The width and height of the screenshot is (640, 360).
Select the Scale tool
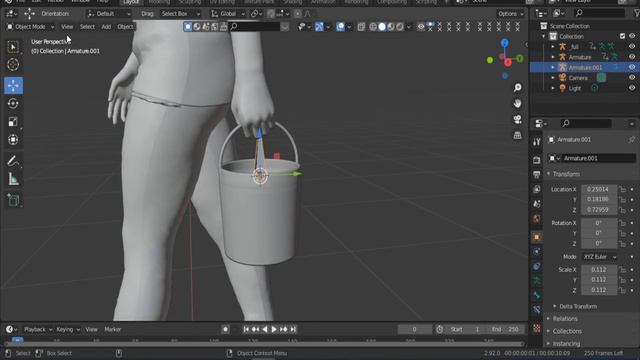click(13, 122)
